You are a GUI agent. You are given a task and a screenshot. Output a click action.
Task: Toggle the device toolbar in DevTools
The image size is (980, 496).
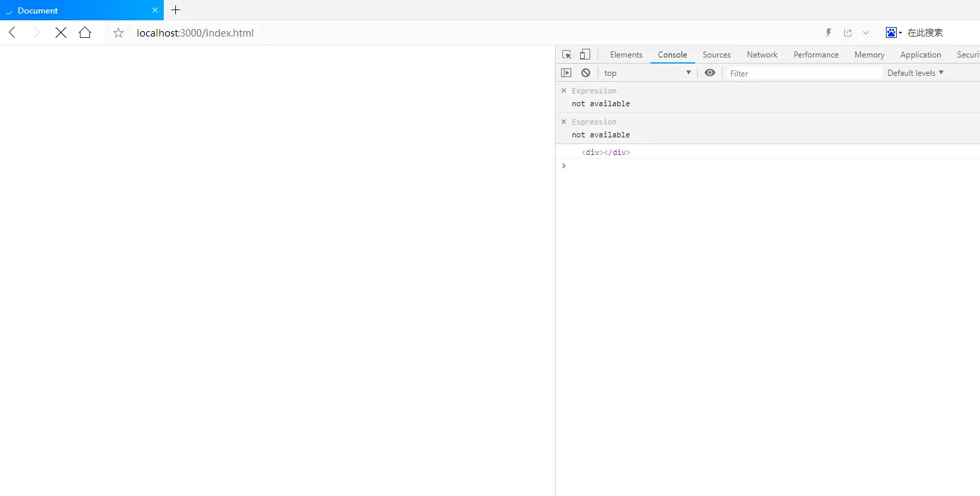[585, 55]
